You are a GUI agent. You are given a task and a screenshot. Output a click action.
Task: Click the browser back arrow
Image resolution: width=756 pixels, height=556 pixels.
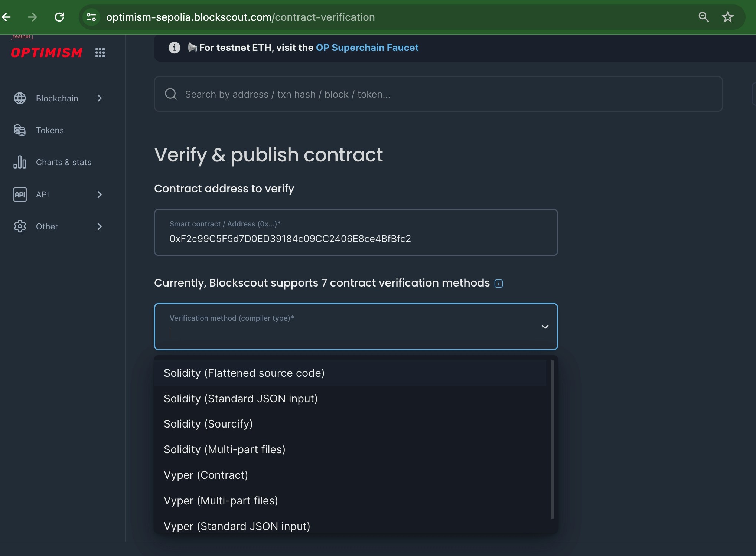click(x=6, y=17)
